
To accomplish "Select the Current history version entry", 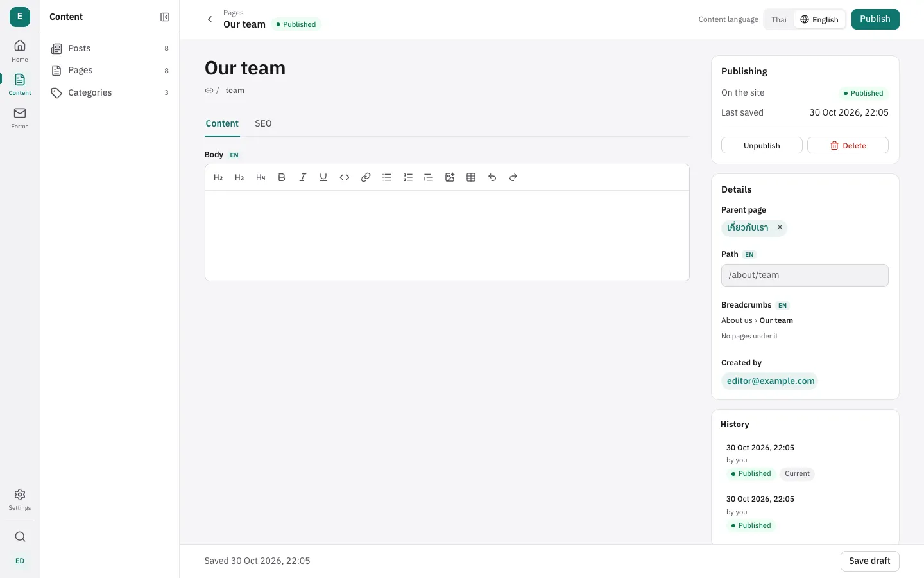I will [x=805, y=460].
